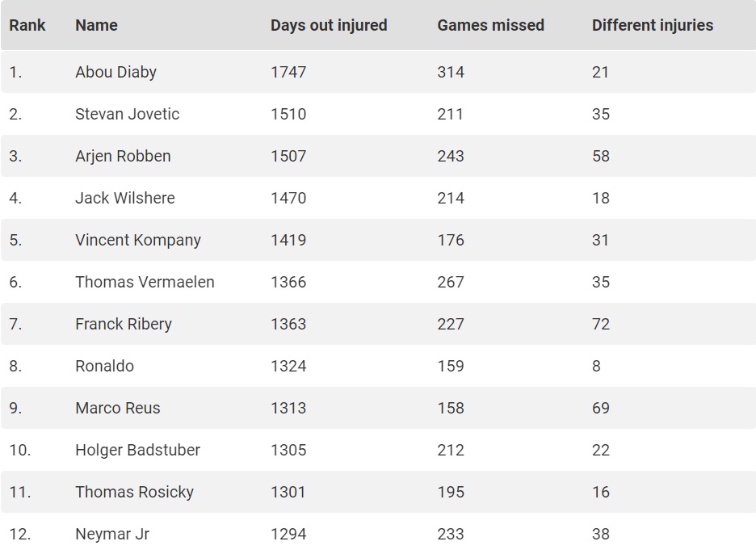Screen dimensions: 756x554
Task: Select the Stevan Jovetic name cell
Action: coord(127,114)
